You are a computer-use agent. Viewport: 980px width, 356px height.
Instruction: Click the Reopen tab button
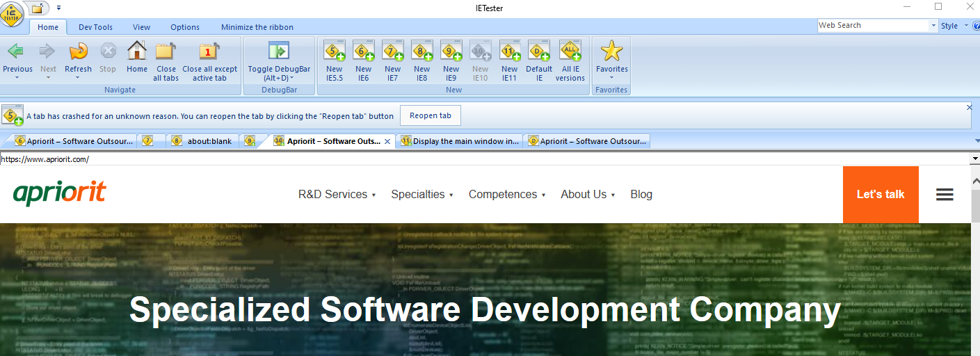[431, 115]
